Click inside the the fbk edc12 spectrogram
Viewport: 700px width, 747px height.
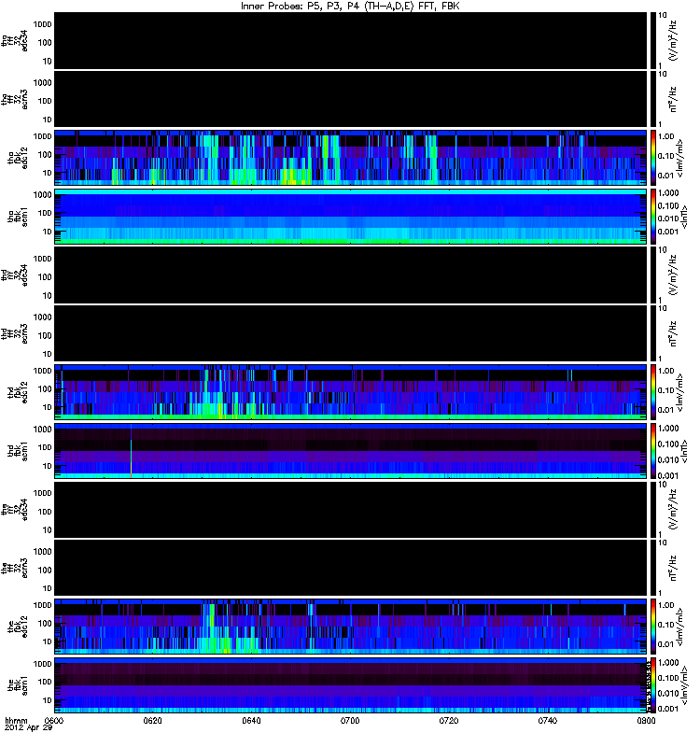pos(350,627)
